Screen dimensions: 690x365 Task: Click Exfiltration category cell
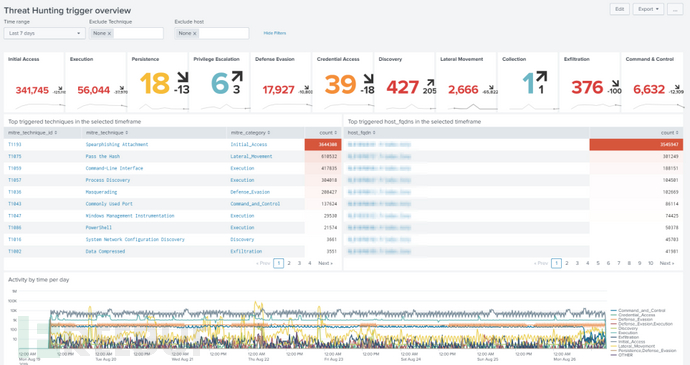tap(246, 251)
